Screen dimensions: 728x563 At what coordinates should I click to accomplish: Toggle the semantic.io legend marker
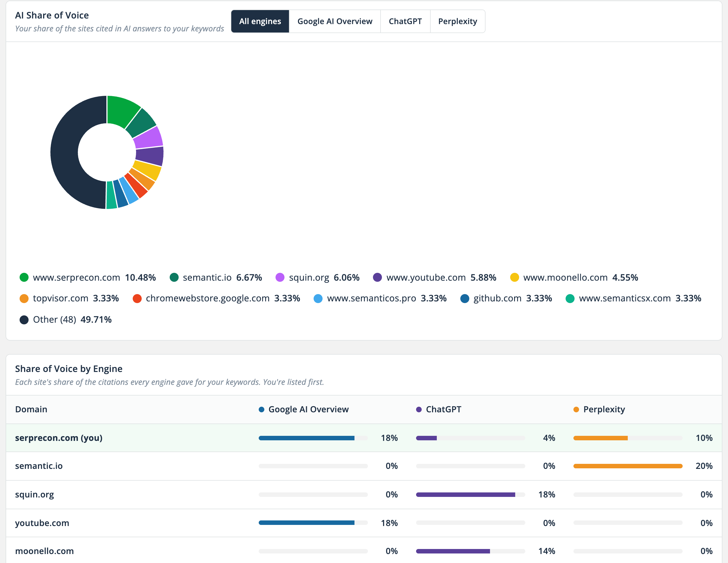174,278
